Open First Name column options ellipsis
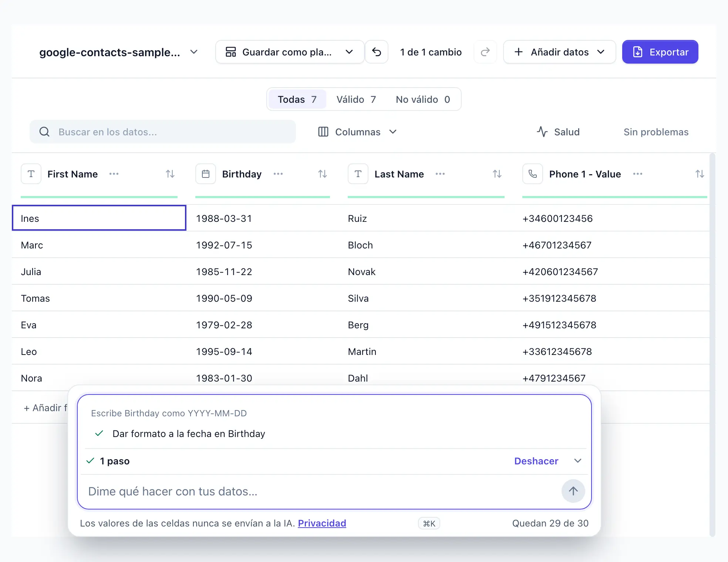 (114, 174)
